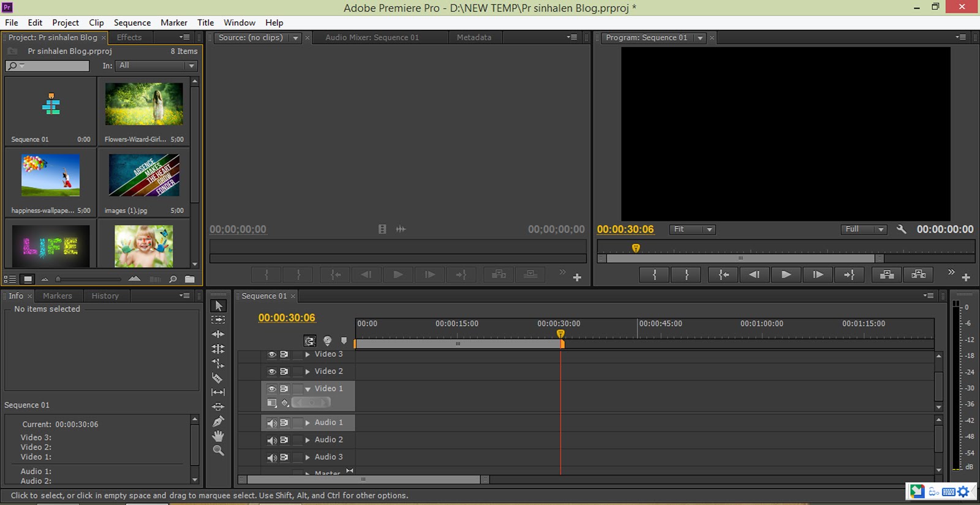
Task: Switch Project panel to Icon View
Action: point(28,279)
